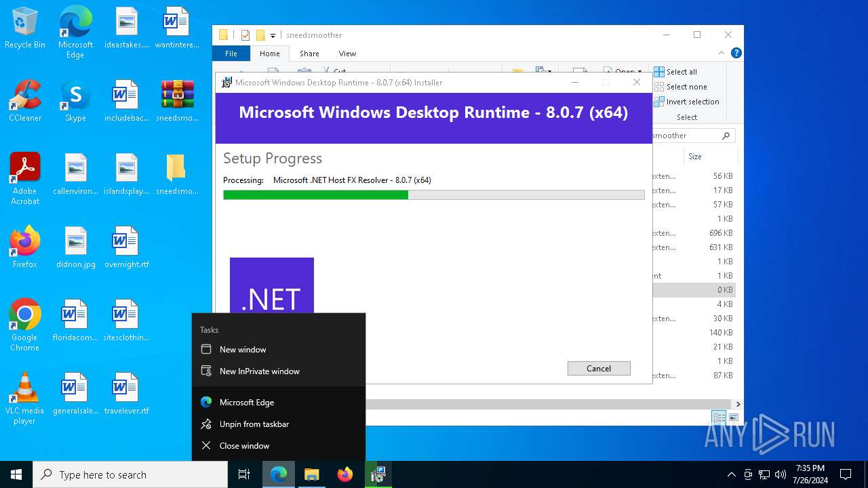Launch Firefox desktop shortcut
The height and width of the screenshot is (488, 868).
pyautogui.click(x=25, y=247)
